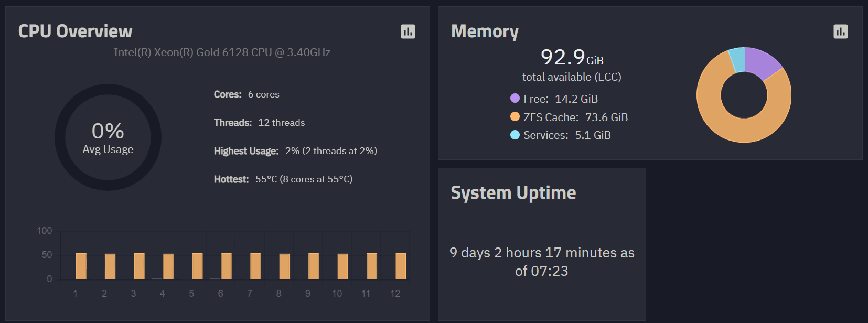Image resolution: width=868 pixels, height=323 pixels.
Task: Click the System Uptime heading
Action: pyautogui.click(x=513, y=193)
